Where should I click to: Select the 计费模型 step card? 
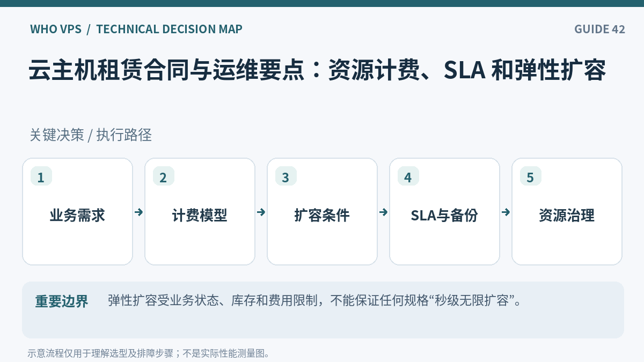(200, 211)
